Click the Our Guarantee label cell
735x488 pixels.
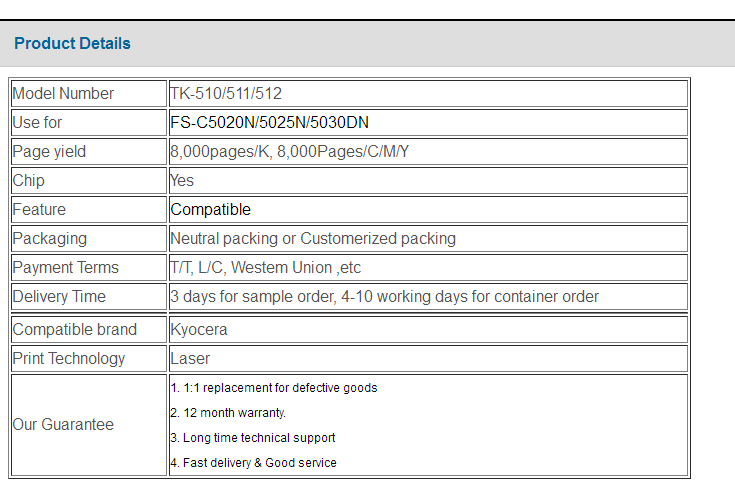pyautogui.click(x=89, y=425)
